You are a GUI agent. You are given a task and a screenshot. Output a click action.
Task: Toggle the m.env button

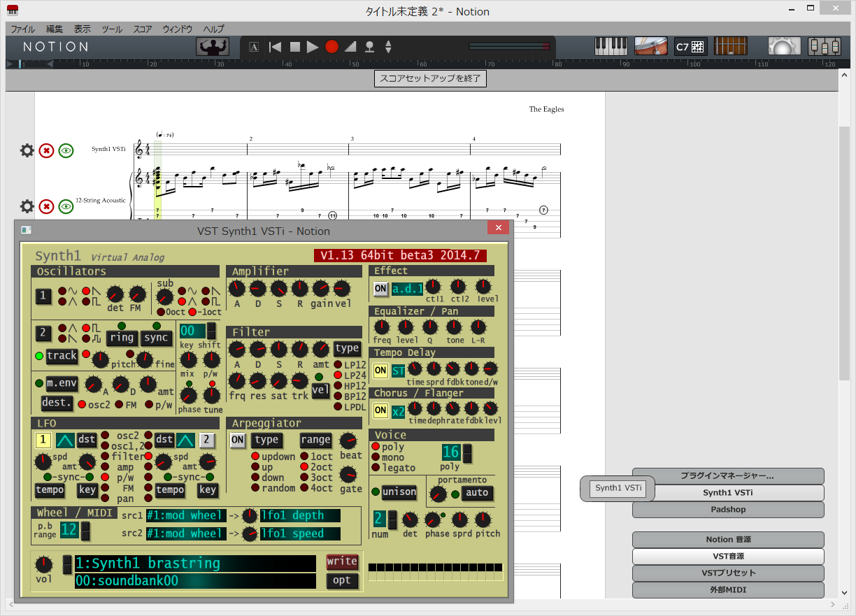click(62, 383)
